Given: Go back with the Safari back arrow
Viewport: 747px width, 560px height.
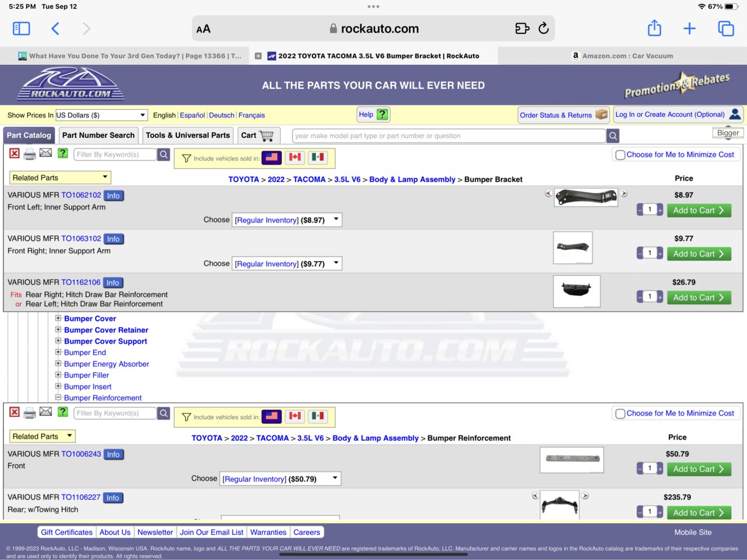Looking at the screenshot, I should click(55, 29).
